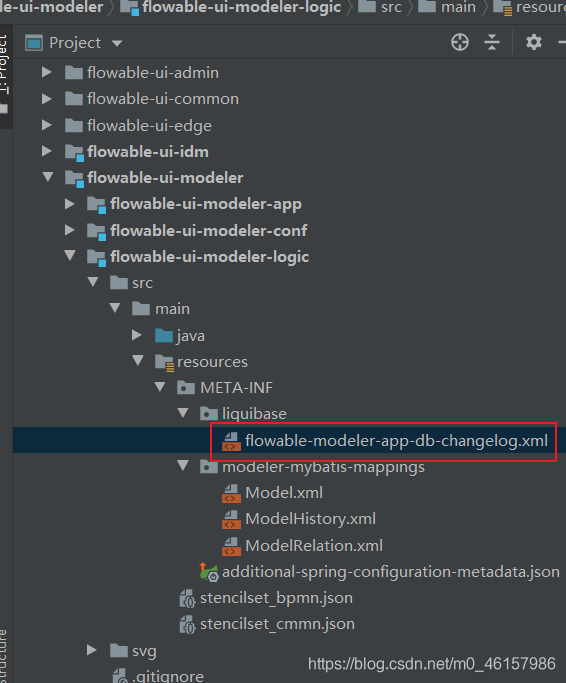Click the Collapse All icon in Project toolbar
Image resolution: width=566 pixels, height=683 pixels.
tap(492, 42)
